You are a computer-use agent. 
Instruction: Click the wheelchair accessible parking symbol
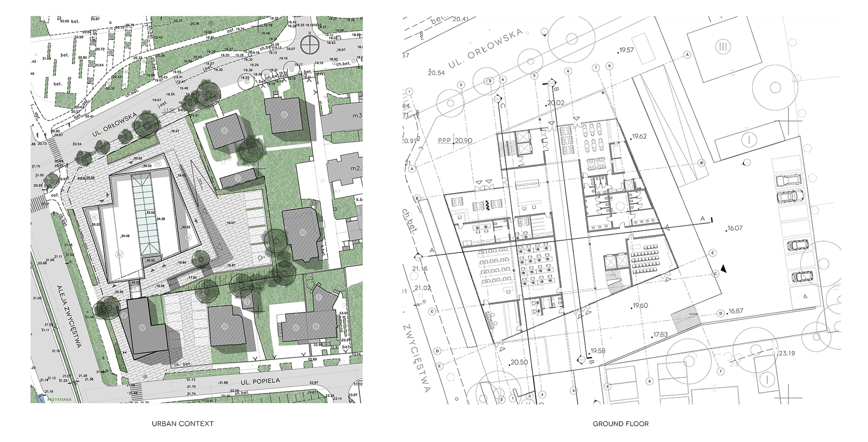point(805,296)
